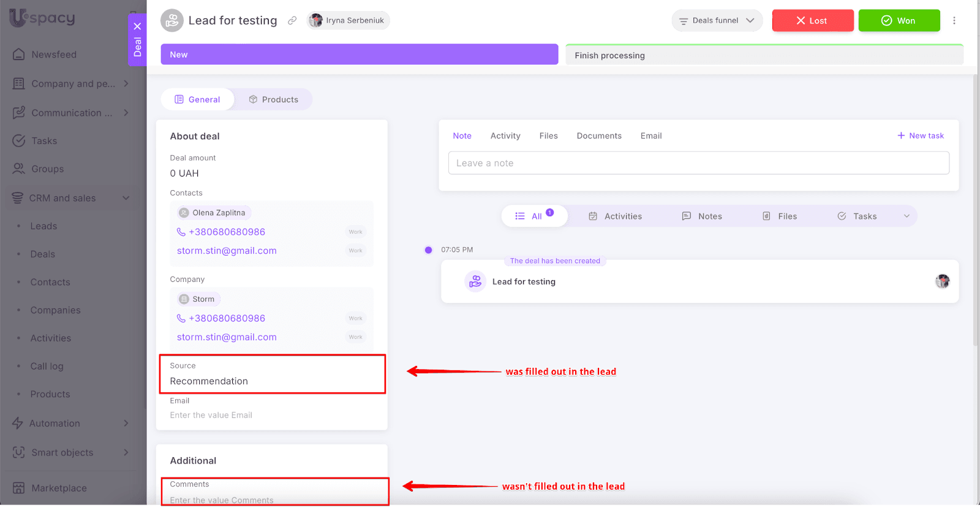Open the three-dot more options menu
Image resolution: width=980 pixels, height=507 pixels.
[x=954, y=21]
